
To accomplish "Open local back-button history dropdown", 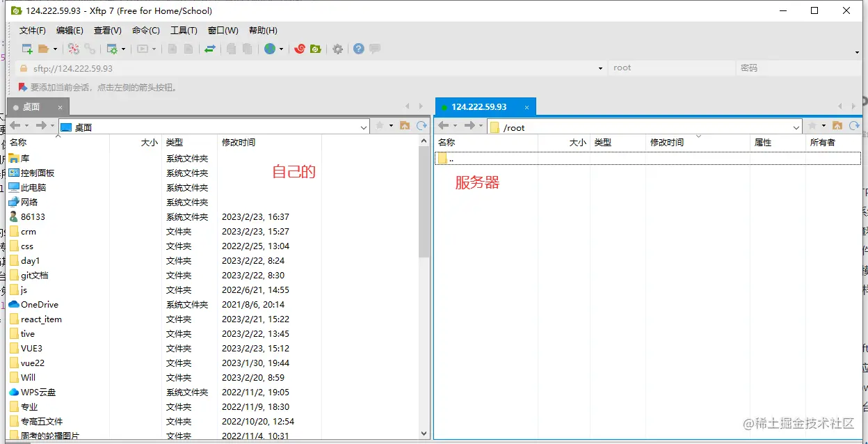I will 26,126.
